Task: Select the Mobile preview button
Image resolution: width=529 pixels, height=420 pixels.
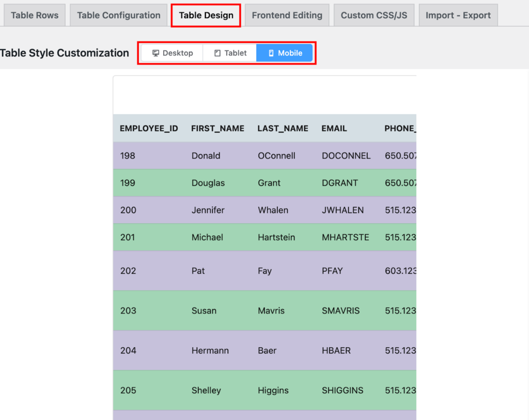Action: click(285, 53)
